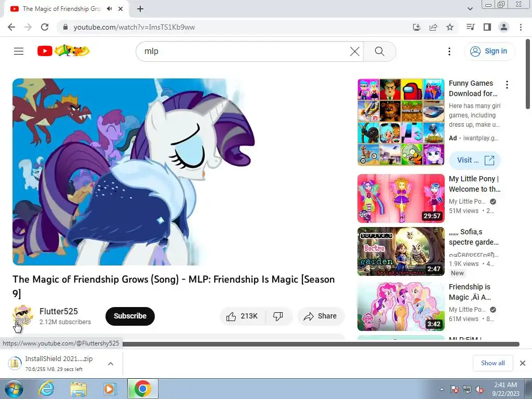
Task: Open Friendship is Magic 3:42 thumbnail
Action: [401, 307]
